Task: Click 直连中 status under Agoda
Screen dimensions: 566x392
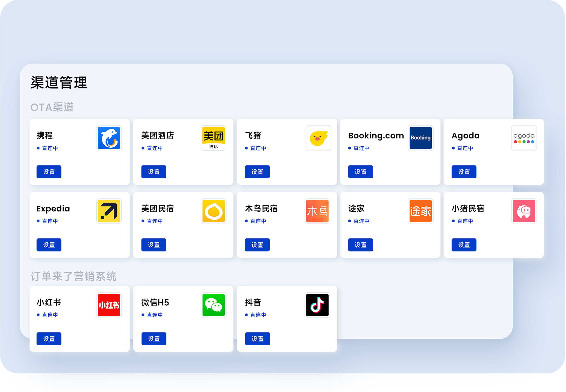Action: coord(462,148)
